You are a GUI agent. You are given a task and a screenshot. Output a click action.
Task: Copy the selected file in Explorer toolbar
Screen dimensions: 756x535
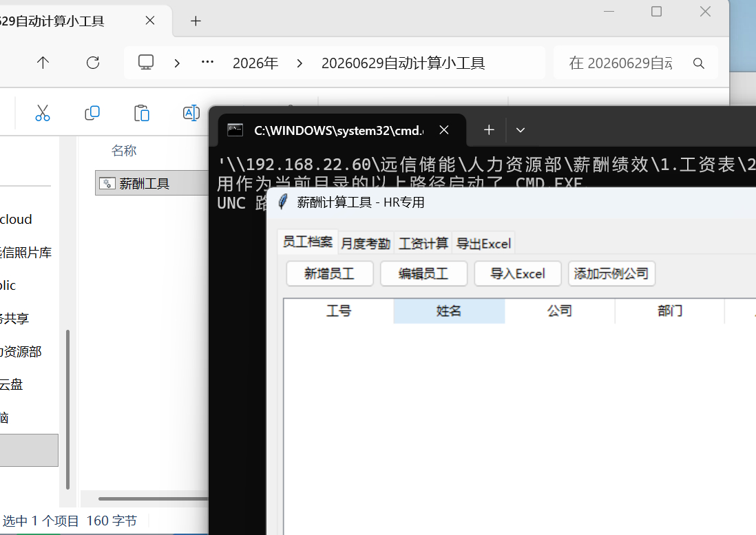(x=92, y=113)
